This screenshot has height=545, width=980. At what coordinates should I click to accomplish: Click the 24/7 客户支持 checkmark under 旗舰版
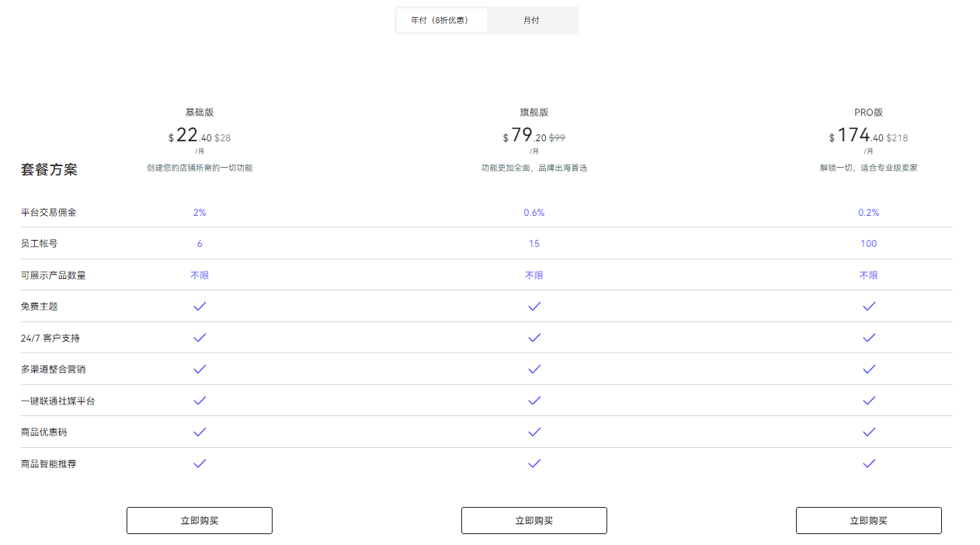click(x=534, y=338)
